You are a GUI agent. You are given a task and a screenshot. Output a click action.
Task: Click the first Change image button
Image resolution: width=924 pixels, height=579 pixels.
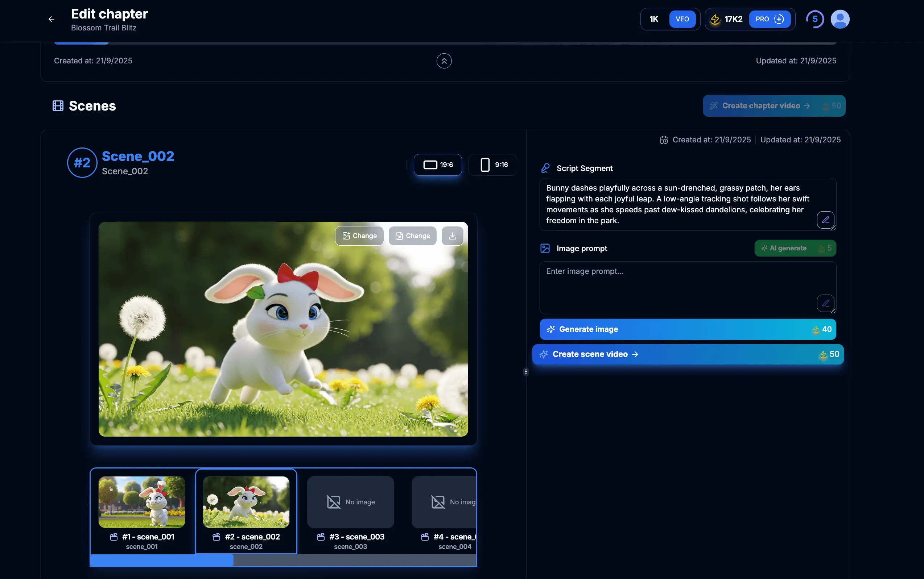point(359,236)
